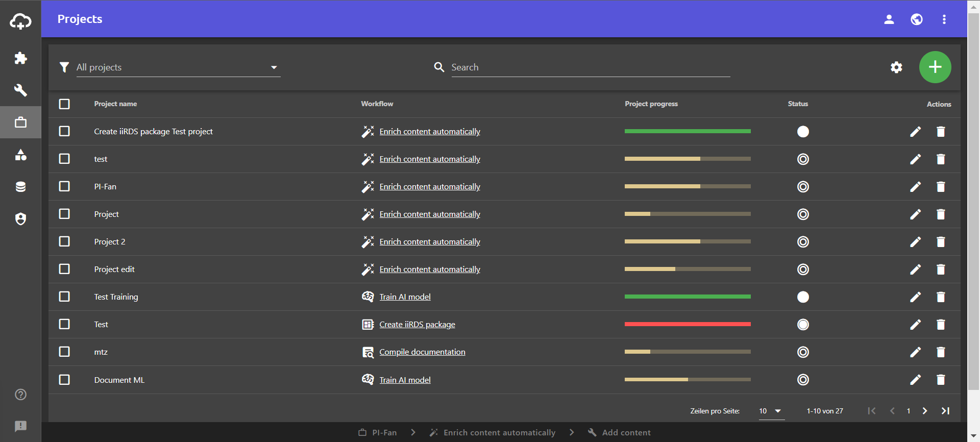This screenshot has width=980, height=442.
Task: Click the progress bar of mtz
Action: click(x=688, y=352)
